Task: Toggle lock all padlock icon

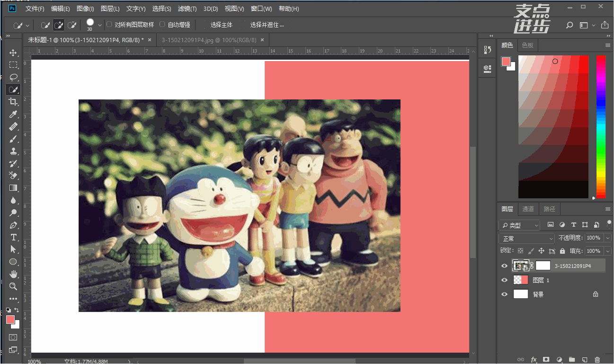Action: click(562, 251)
